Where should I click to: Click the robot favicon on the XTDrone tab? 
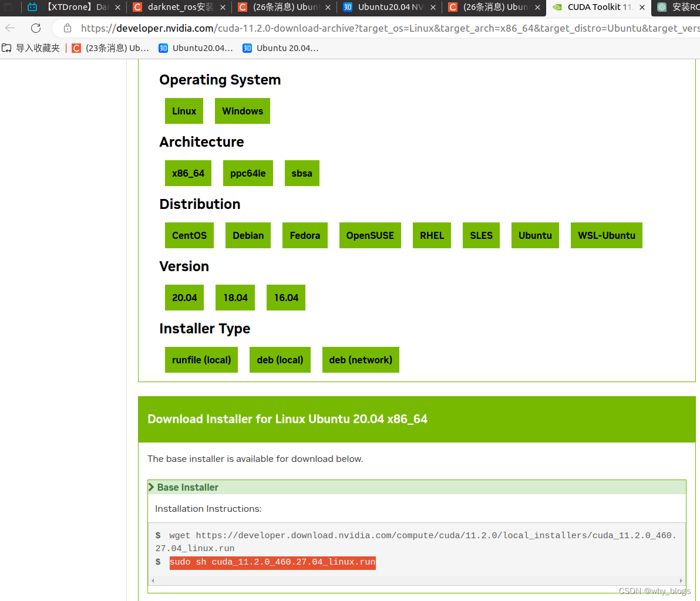[32, 7]
